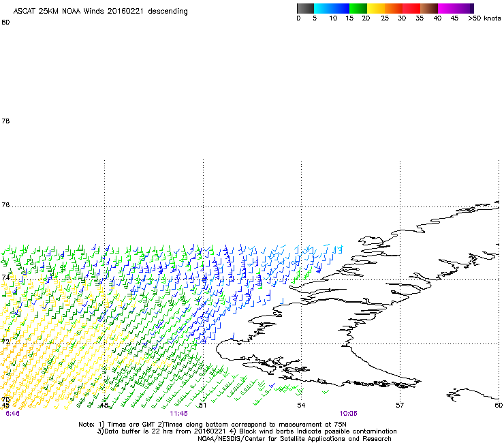
Task: Click the '25' label under the color scale
Action: click(x=385, y=18)
